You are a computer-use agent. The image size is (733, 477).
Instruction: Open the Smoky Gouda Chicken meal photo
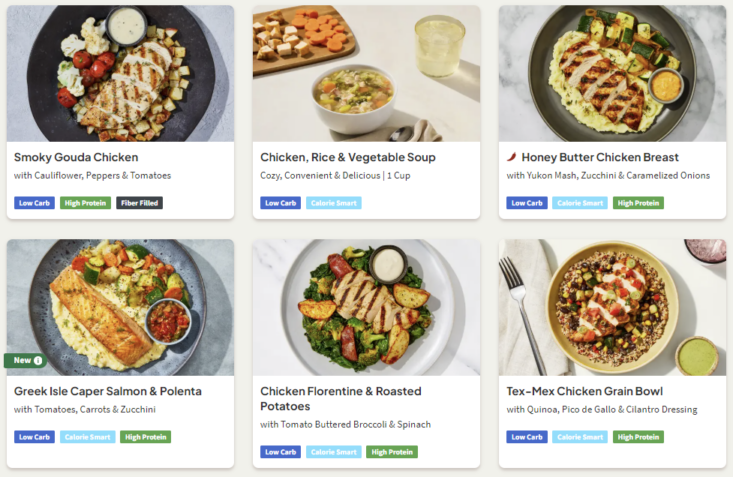coord(120,73)
